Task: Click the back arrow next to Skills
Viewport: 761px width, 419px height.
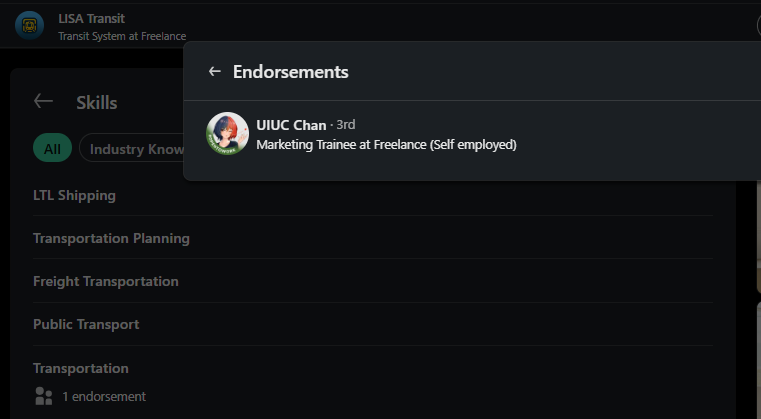Action: (43, 101)
